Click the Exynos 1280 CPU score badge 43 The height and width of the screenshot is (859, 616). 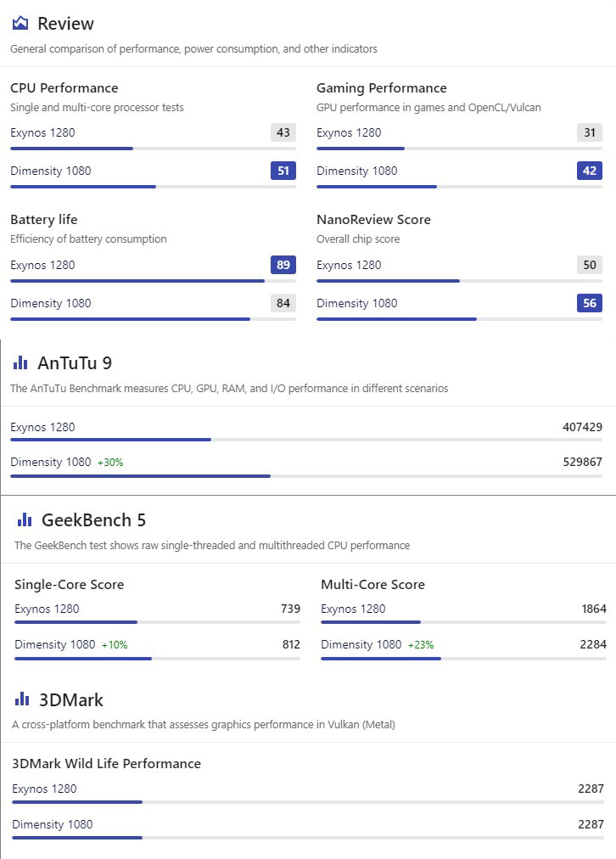pos(283,132)
